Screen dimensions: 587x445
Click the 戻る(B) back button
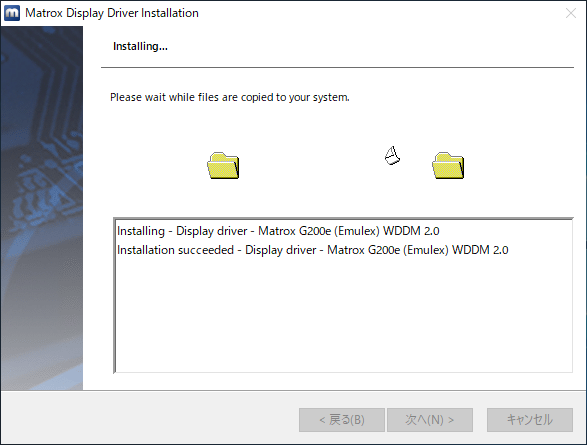342,420
